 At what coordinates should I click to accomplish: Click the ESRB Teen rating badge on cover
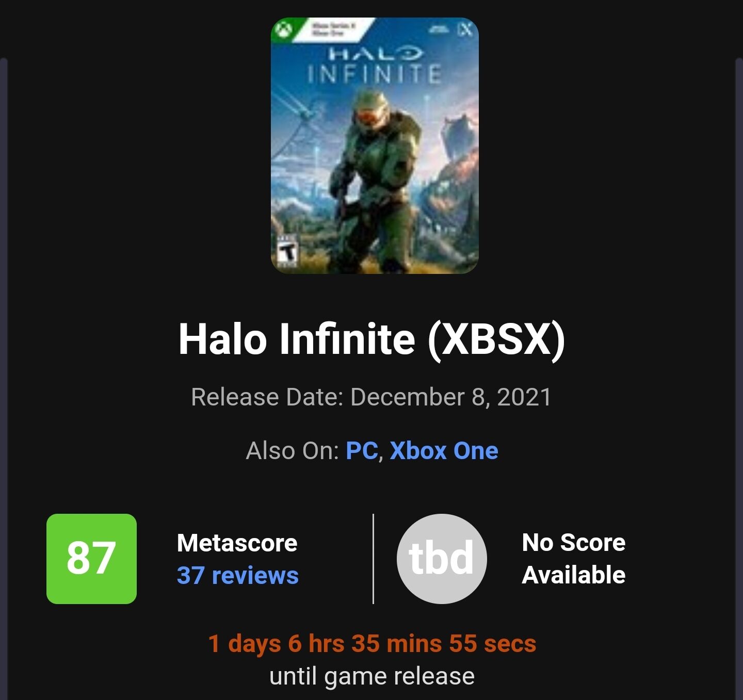coord(287,251)
